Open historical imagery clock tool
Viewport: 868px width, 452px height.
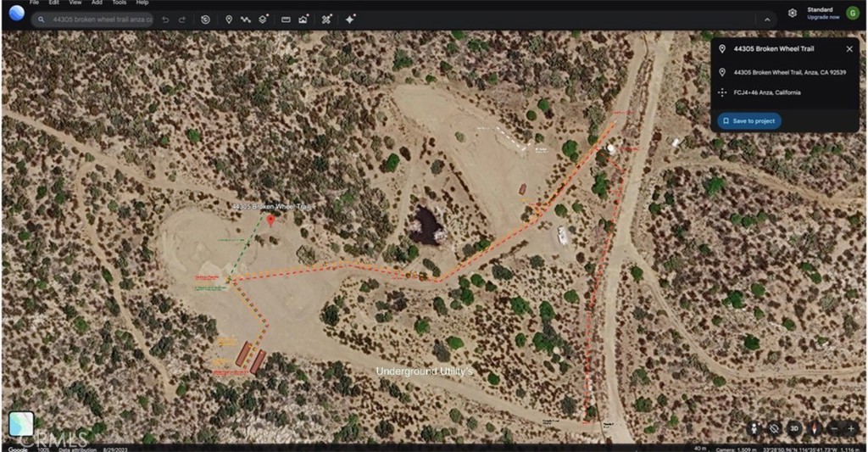(x=205, y=20)
